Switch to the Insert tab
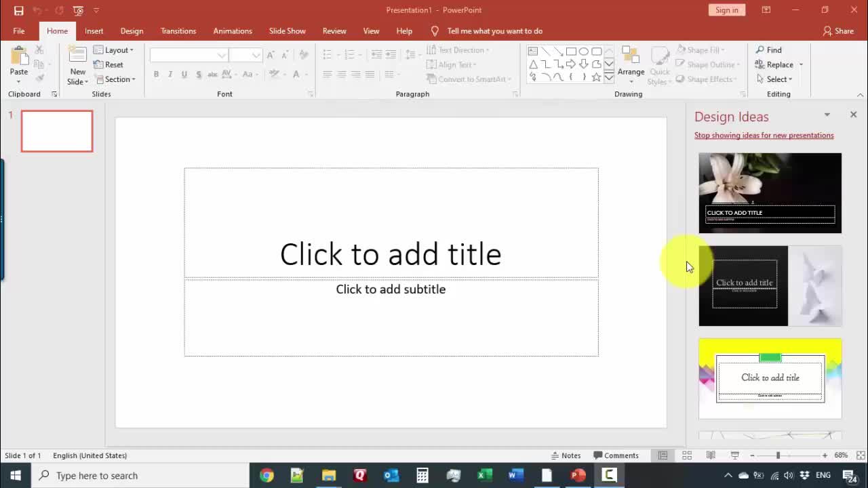Image resolution: width=868 pixels, height=488 pixels. coord(94,31)
